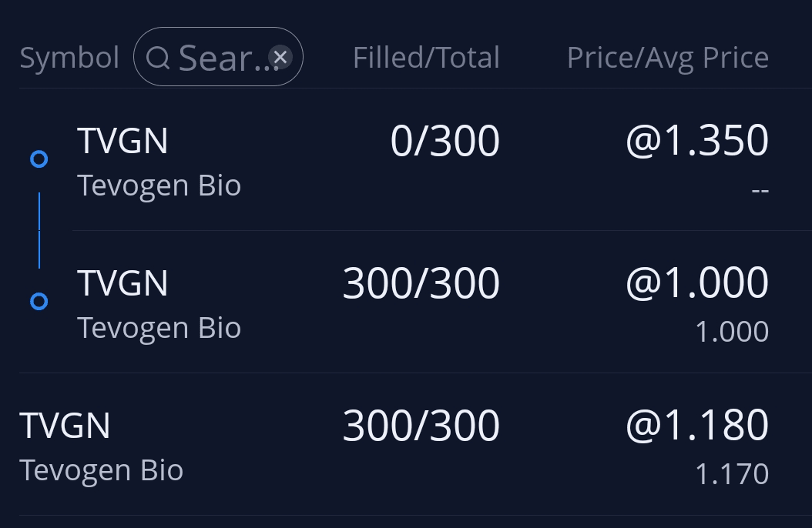812x528 pixels.
Task: Click the lower blue circle marker of linked orders
Action: [39, 302]
